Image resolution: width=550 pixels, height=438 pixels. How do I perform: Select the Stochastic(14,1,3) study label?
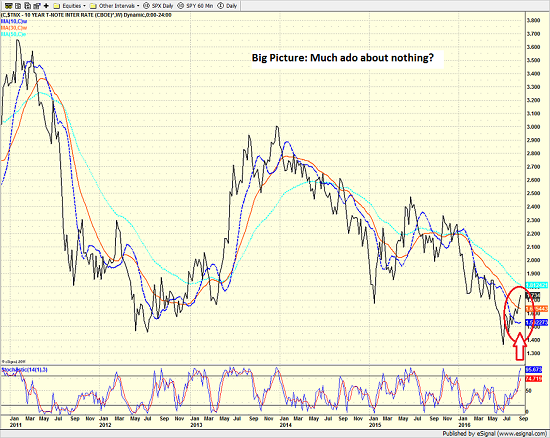pyautogui.click(x=25, y=370)
